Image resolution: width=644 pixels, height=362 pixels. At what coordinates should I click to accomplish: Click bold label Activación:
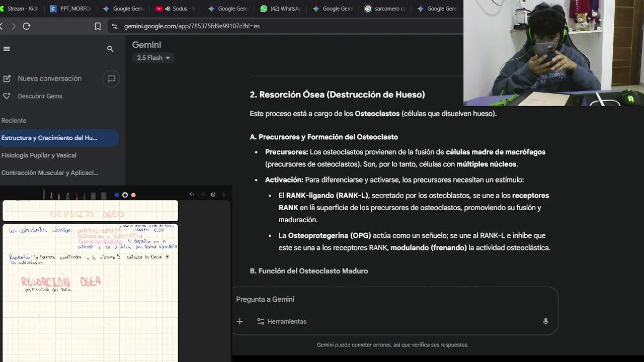coord(284,180)
